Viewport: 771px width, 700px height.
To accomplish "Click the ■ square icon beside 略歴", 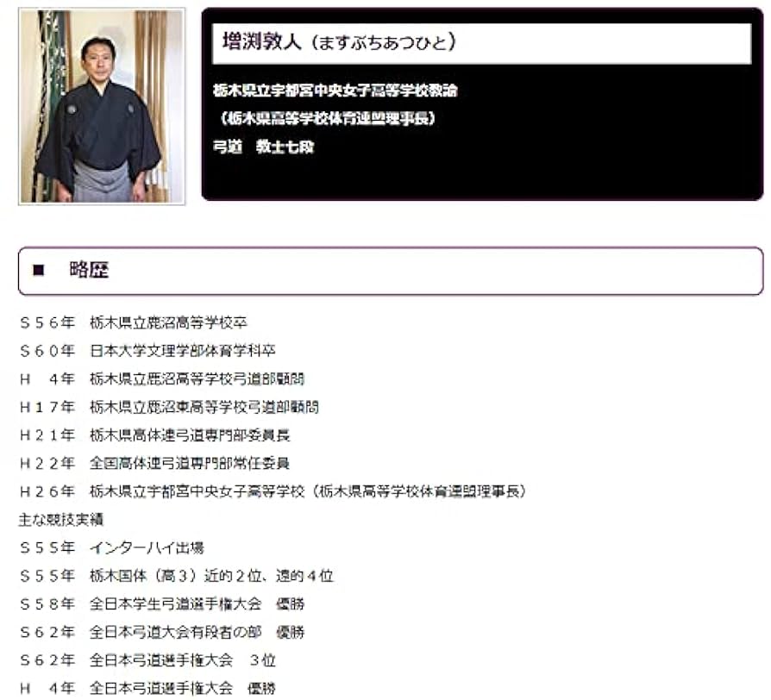I will pyautogui.click(x=36, y=268).
